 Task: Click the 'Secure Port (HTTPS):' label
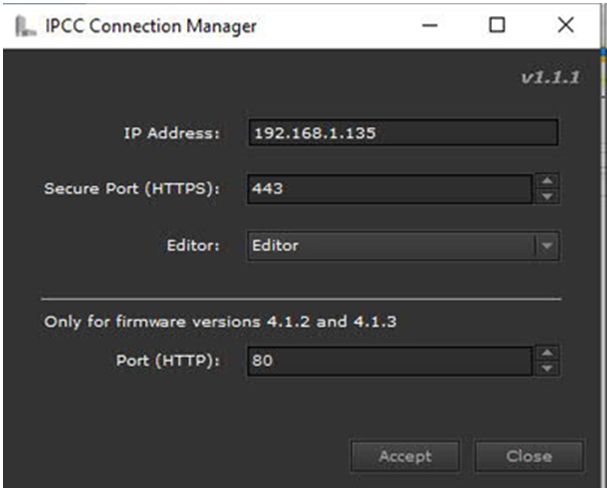pos(132,189)
